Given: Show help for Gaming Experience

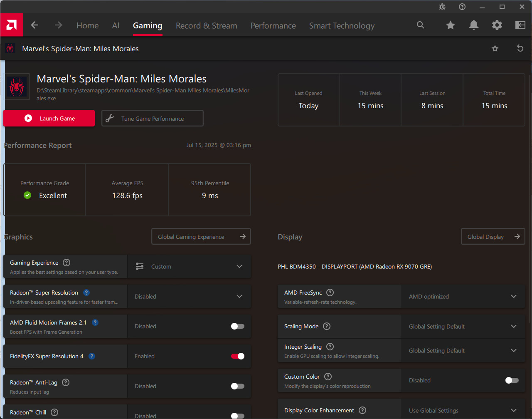Looking at the screenshot, I should (66, 263).
